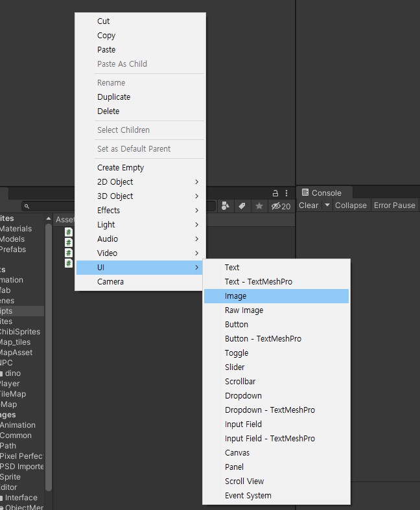The height and width of the screenshot is (510, 420).
Task: Click the search by type icon
Action: 225,206
